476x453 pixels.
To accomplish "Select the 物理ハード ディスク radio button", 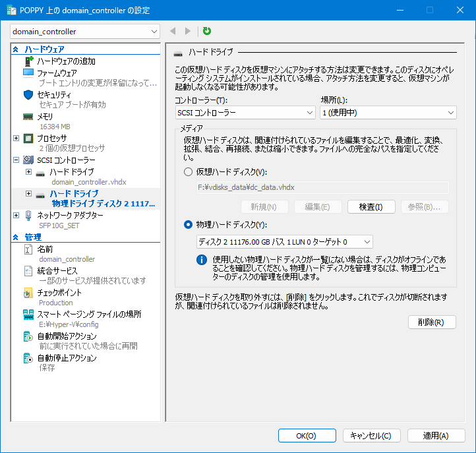I will coord(188,225).
